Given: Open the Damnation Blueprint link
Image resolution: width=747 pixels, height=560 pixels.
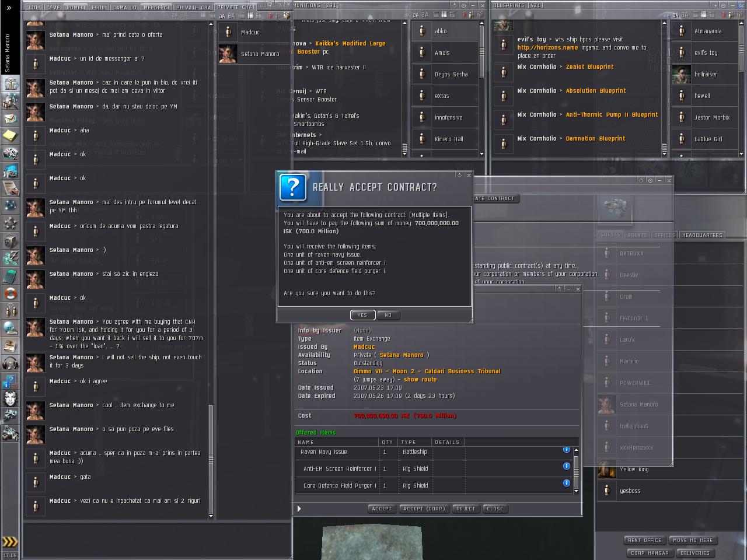Looking at the screenshot, I should pyautogui.click(x=595, y=139).
